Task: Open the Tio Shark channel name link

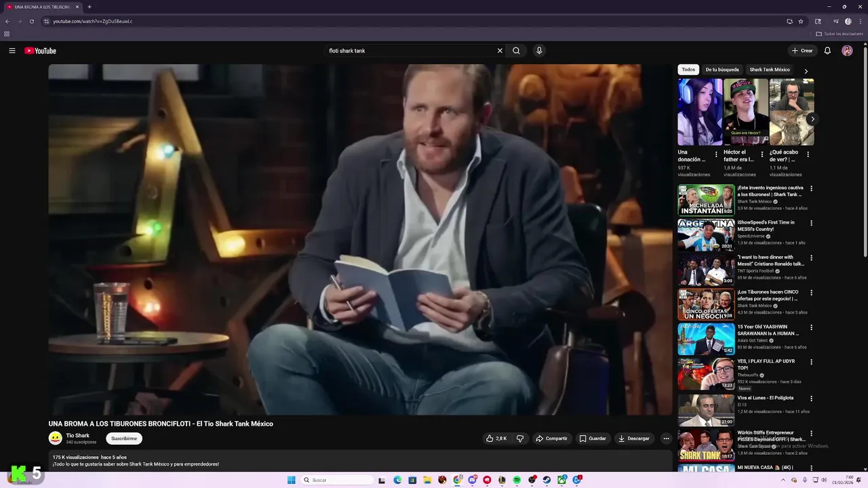Action: (78, 436)
